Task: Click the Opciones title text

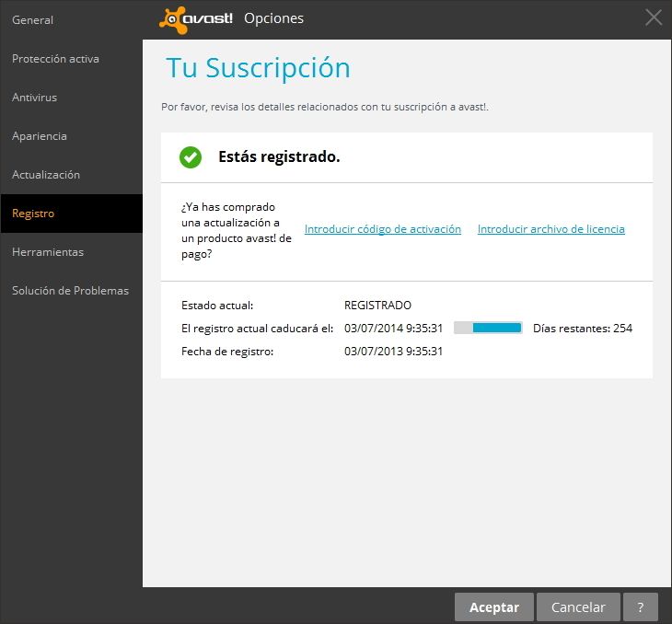Action: point(273,18)
